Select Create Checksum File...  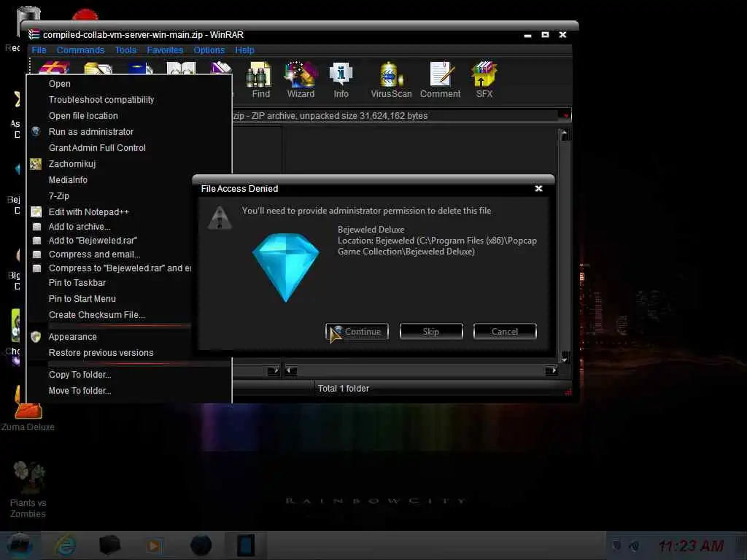(x=111, y=315)
